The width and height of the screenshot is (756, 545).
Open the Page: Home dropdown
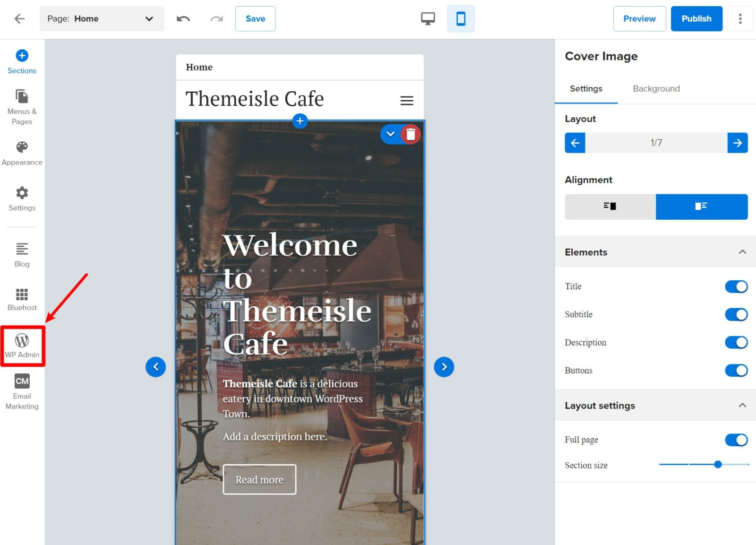(102, 19)
